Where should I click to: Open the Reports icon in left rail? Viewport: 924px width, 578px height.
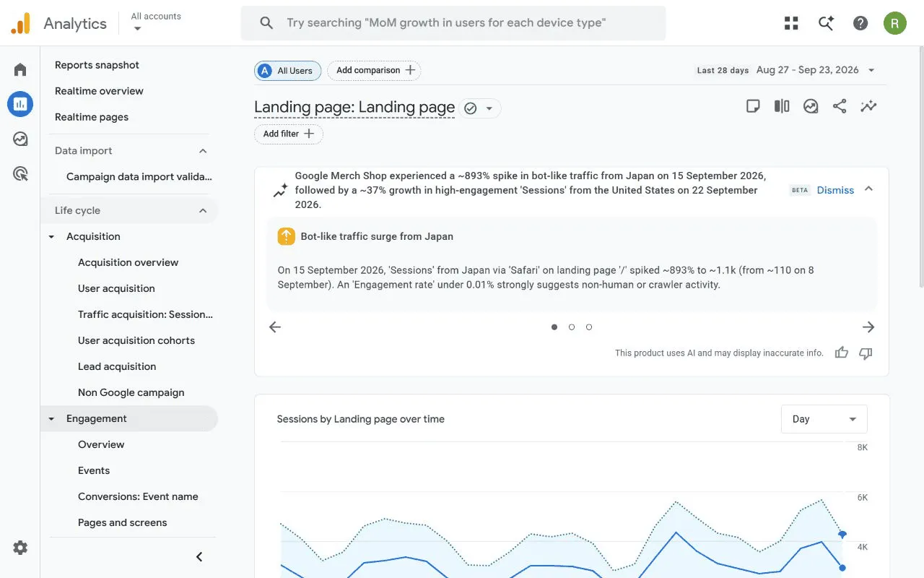20,104
